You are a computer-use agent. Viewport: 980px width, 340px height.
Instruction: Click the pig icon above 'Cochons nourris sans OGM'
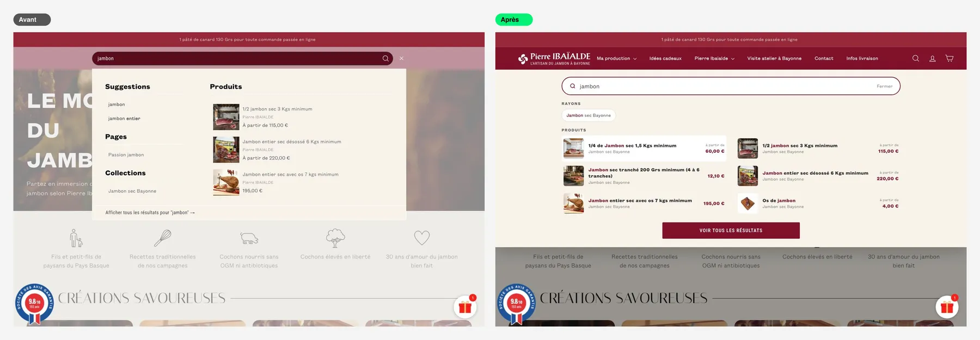pos(249,238)
